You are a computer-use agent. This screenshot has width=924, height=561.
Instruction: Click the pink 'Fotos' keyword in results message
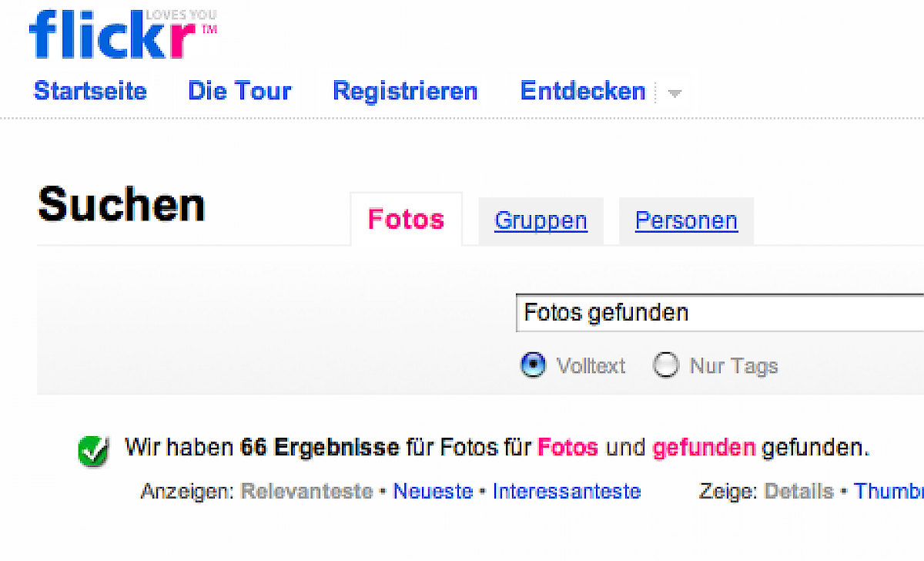pos(567,448)
